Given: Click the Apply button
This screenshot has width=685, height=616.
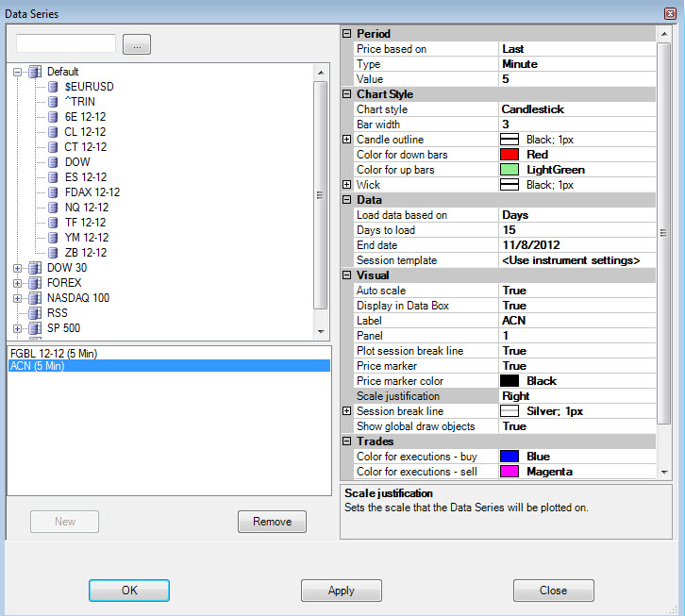Looking at the screenshot, I should click(x=342, y=591).
